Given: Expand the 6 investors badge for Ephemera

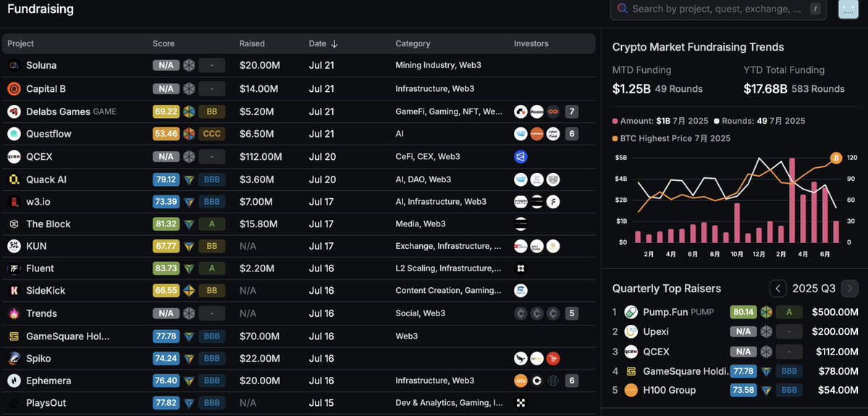Looking at the screenshot, I should pos(572,381).
